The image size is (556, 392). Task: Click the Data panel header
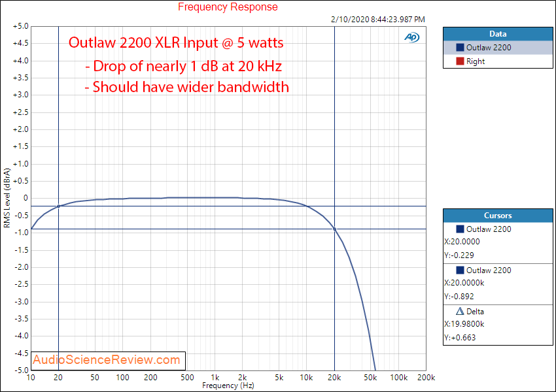(498, 34)
